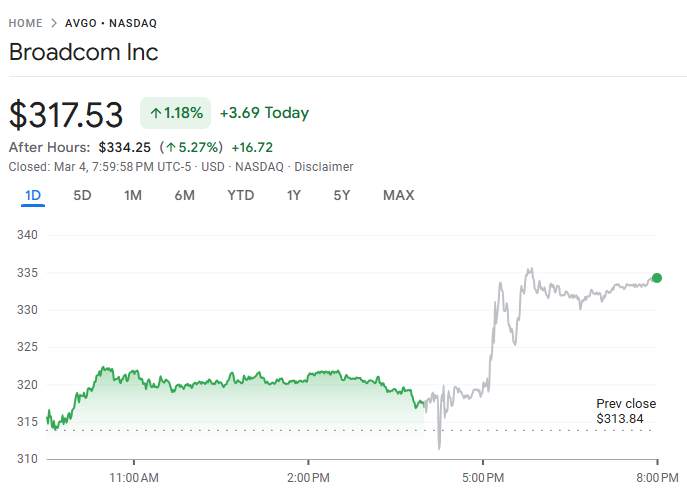Click the chart at 5:00 PM label
Screen dimensions: 687x500
[x=483, y=476]
